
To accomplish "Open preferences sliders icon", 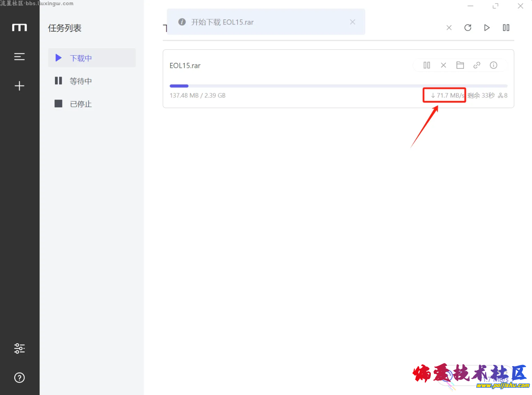I will (19, 348).
